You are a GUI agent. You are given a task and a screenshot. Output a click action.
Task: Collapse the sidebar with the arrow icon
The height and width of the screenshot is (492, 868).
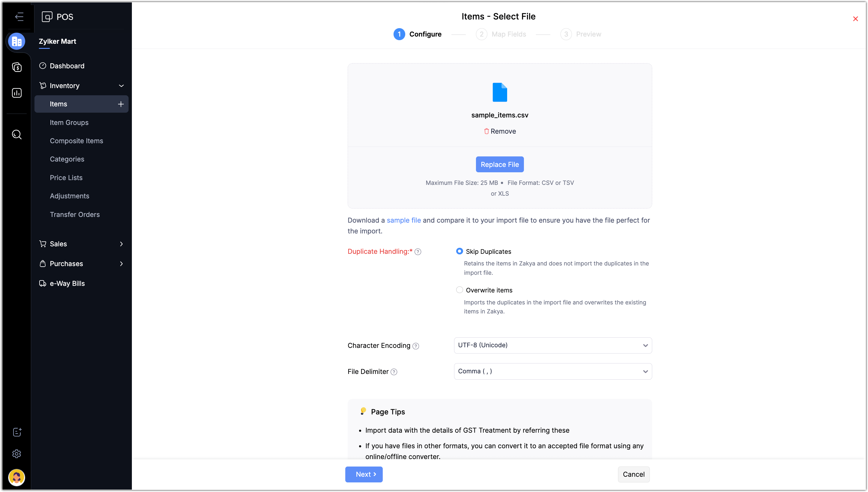(x=19, y=16)
